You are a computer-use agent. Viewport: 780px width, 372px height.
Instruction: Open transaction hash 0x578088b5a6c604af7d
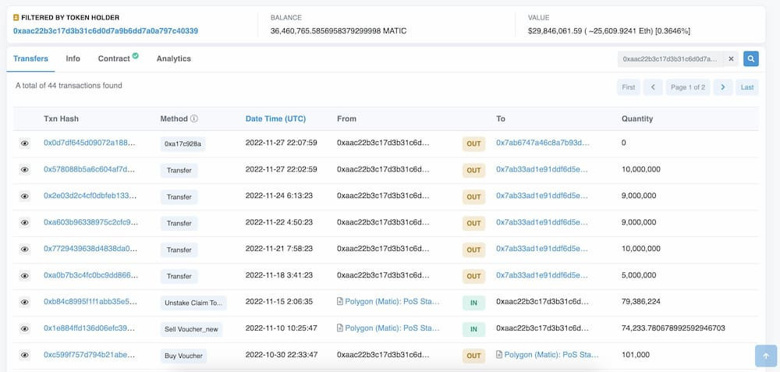90,169
